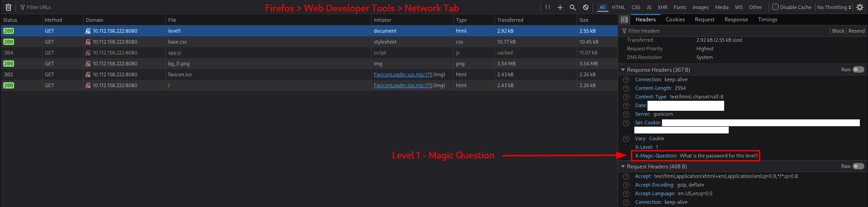Viewport: 868px width, 207px height.
Task: Open the No Throttling dropdown
Action: coord(834,7)
